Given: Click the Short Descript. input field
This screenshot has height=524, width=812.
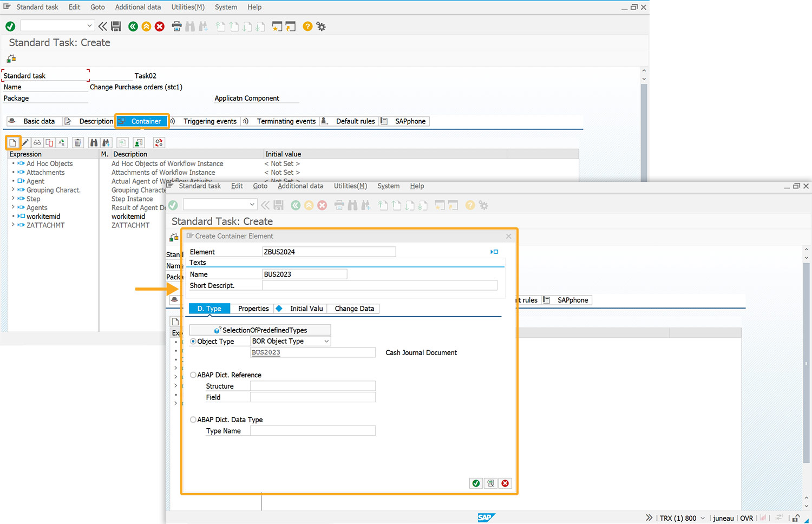Looking at the screenshot, I should 379,286.
